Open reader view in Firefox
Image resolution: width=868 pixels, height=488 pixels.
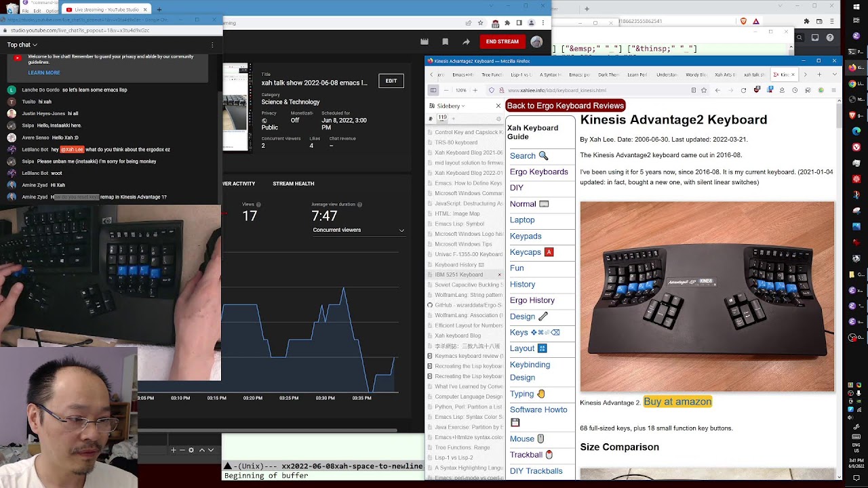coord(693,90)
